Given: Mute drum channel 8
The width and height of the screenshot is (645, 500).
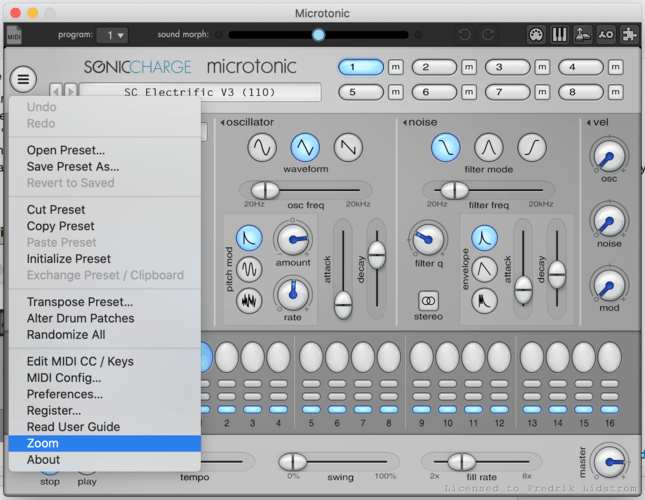Looking at the screenshot, I should 615,92.
